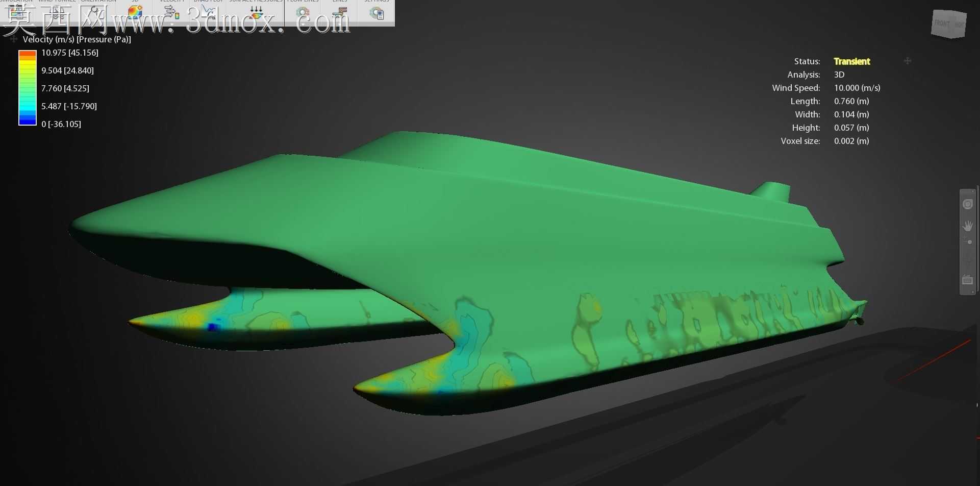Open the Wind Tunnel tool icon
This screenshot has height=486, width=980.
[57, 12]
